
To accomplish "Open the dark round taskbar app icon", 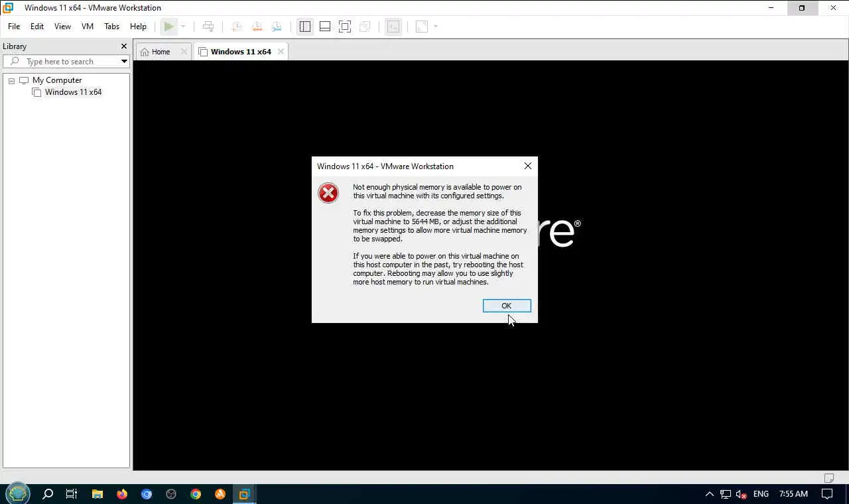I will click(171, 494).
